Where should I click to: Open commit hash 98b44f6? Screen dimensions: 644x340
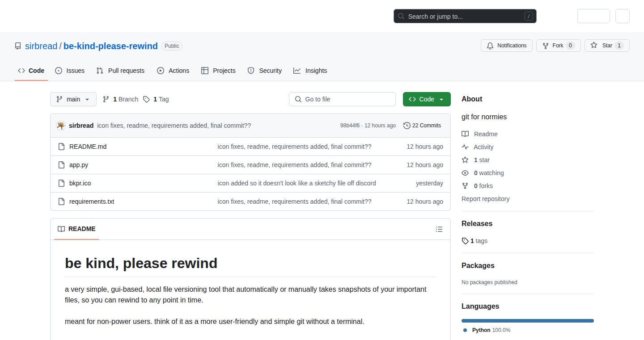(x=350, y=126)
